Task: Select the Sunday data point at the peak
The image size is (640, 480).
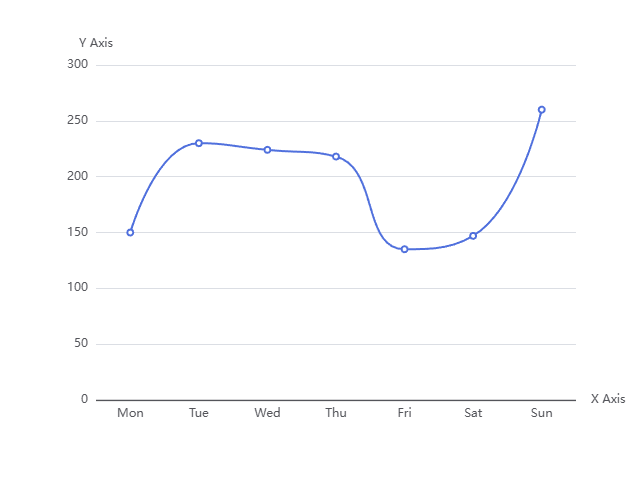Action: (x=542, y=110)
